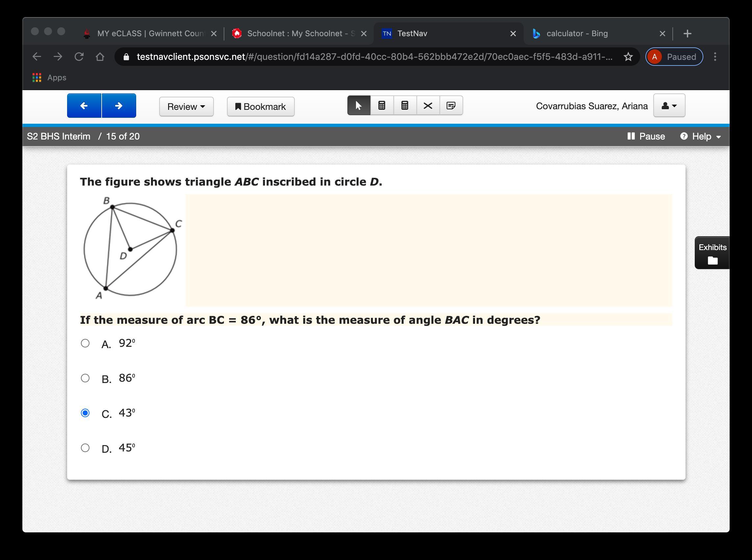Switch to calculator - Bing tab

click(577, 34)
